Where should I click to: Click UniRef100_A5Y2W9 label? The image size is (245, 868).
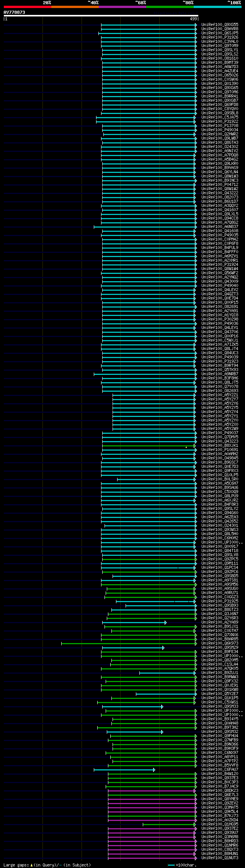pos(220,429)
